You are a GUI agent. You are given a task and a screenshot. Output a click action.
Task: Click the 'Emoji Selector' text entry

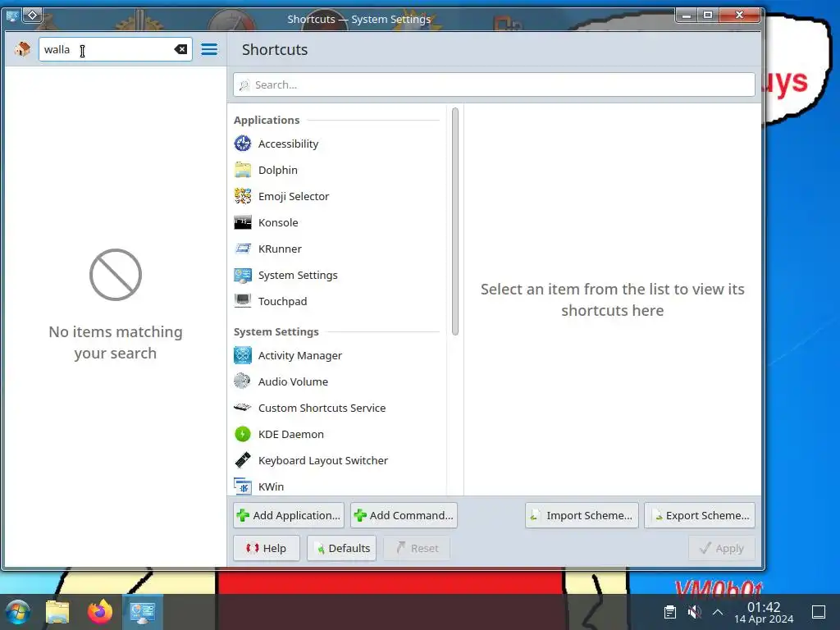click(x=294, y=196)
